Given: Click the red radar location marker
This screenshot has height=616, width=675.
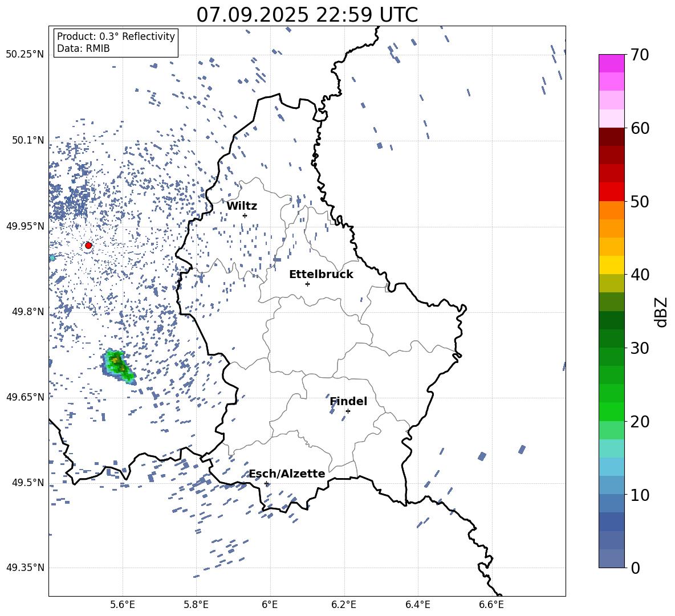Looking at the screenshot, I should [88, 246].
